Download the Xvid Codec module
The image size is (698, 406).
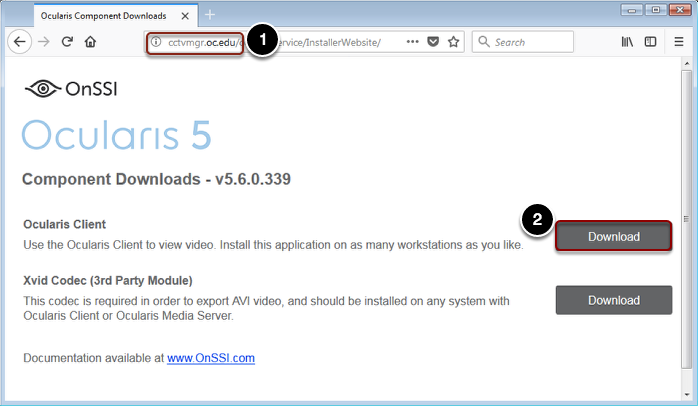[614, 300]
